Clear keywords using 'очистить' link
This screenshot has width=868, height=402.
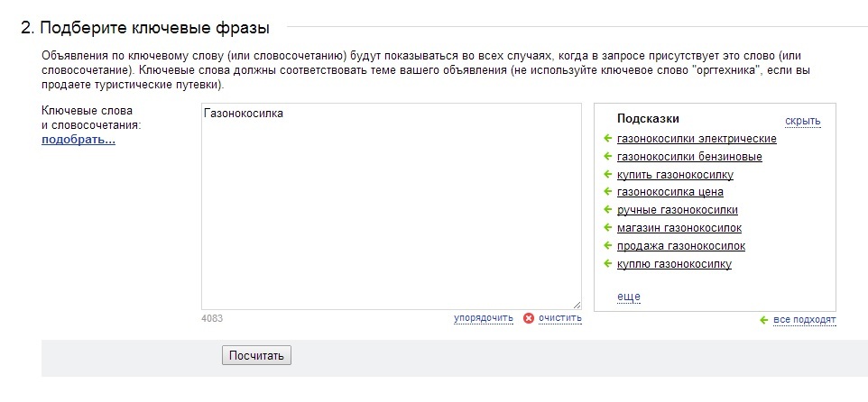coord(560,318)
